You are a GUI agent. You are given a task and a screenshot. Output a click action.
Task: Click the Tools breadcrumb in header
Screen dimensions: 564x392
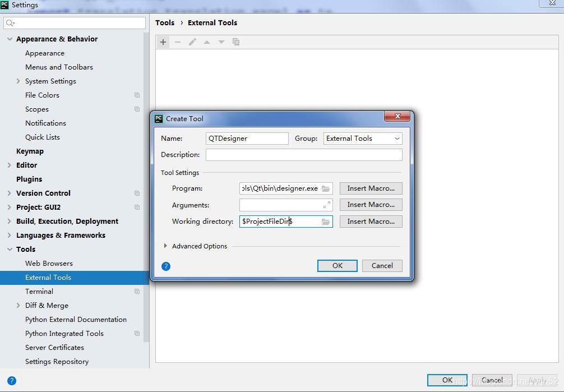point(165,22)
